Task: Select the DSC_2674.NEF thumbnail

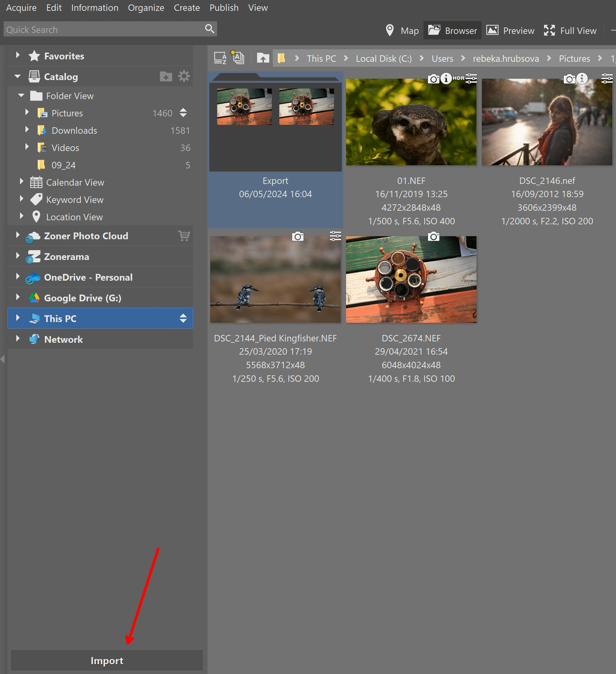Action: point(411,279)
